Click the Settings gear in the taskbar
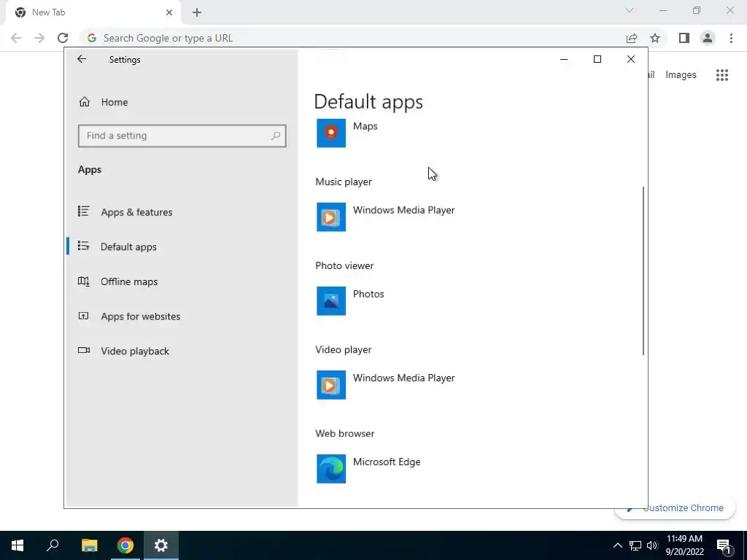 coord(161,545)
